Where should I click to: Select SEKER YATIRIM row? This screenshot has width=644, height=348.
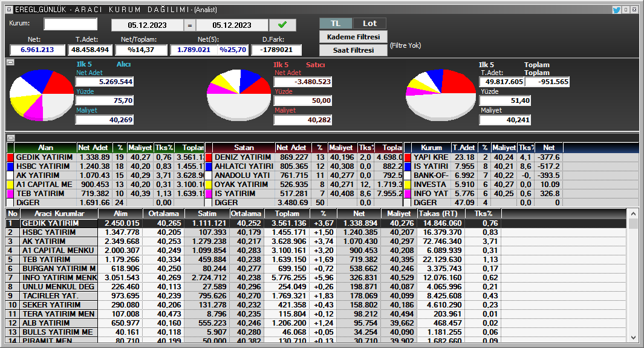(316, 305)
